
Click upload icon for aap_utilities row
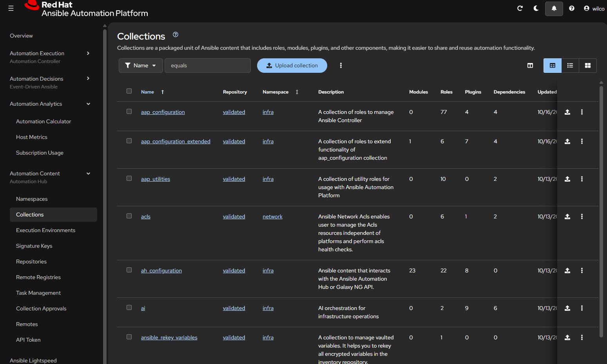click(x=567, y=179)
